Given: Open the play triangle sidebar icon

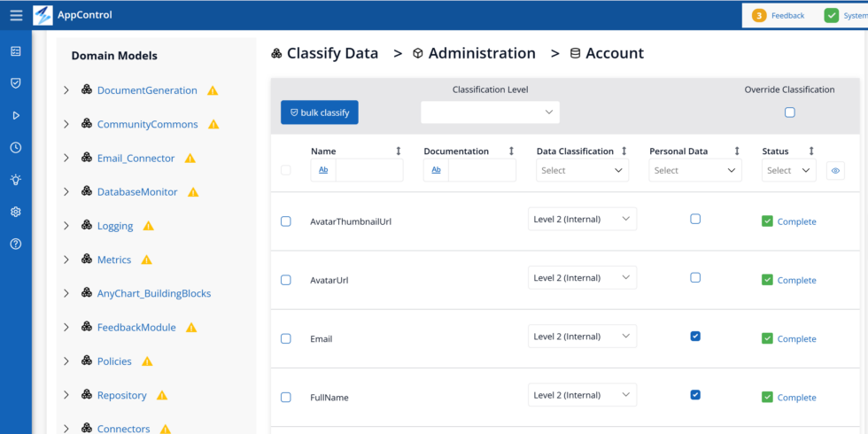Looking at the screenshot, I should pyautogui.click(x=16, y=115).
